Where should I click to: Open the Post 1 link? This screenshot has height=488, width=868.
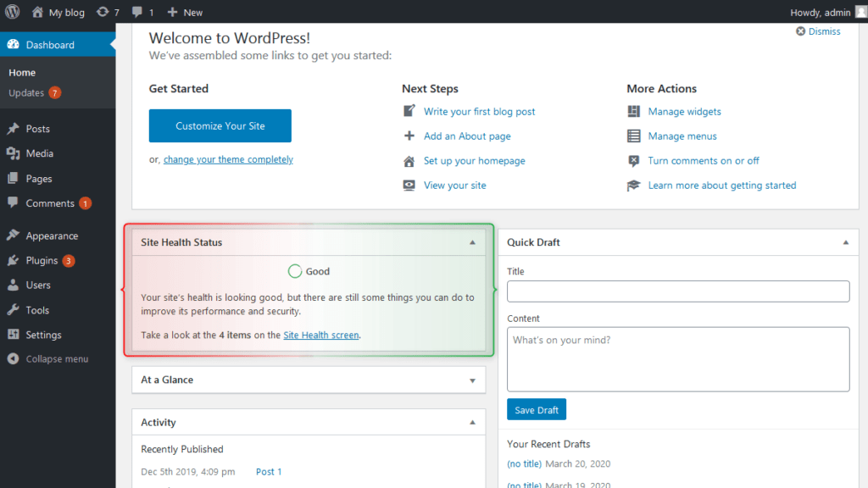[269, 471]
